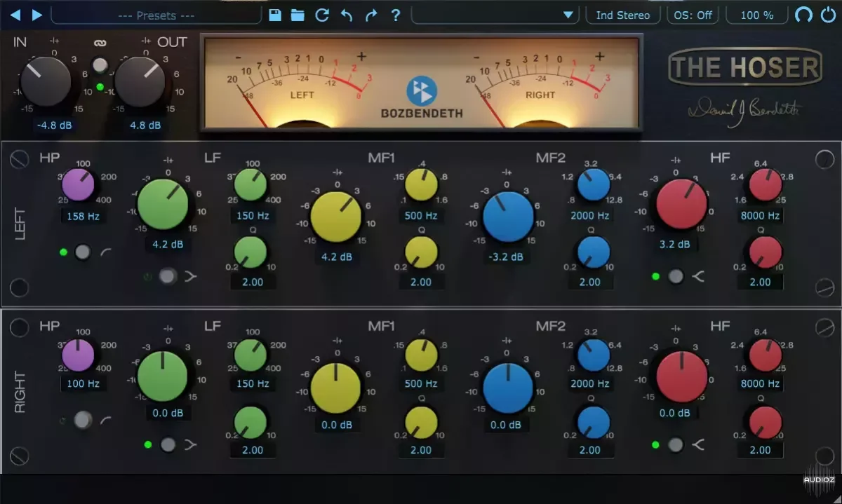The height and width of the screenshot is (504, 842).
Task: Toggle LEFT channel HF shelf switch
Action: pos(676,276)
